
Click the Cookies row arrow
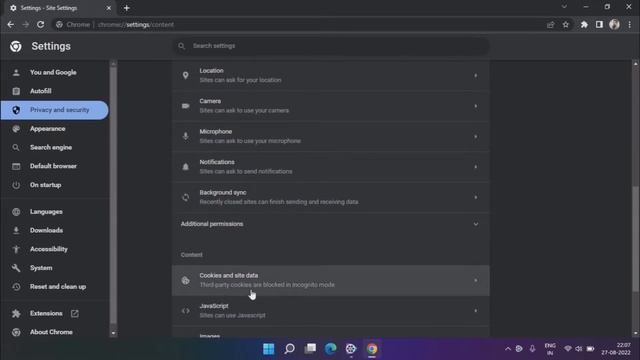(x=476, y=280)
